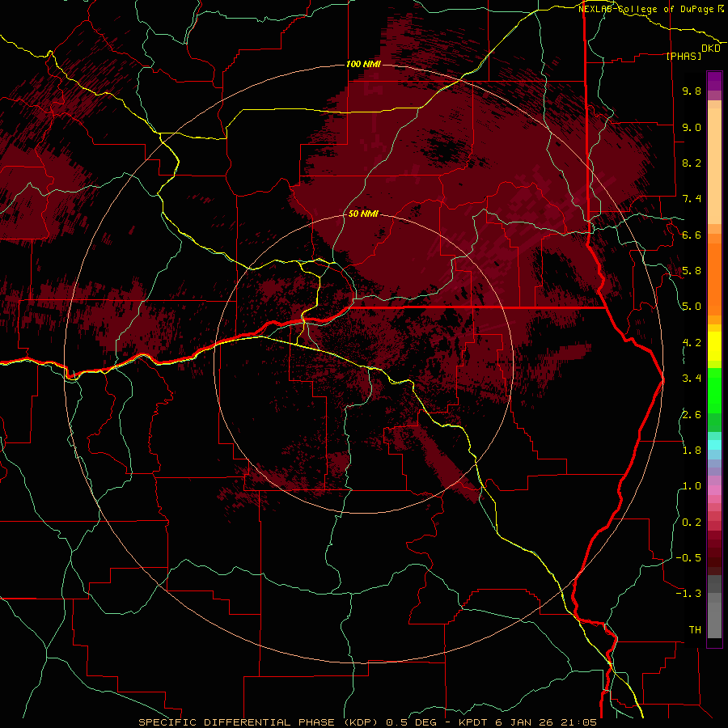Click the NEXLAB-College of DuPage header text

pos(645,9)
